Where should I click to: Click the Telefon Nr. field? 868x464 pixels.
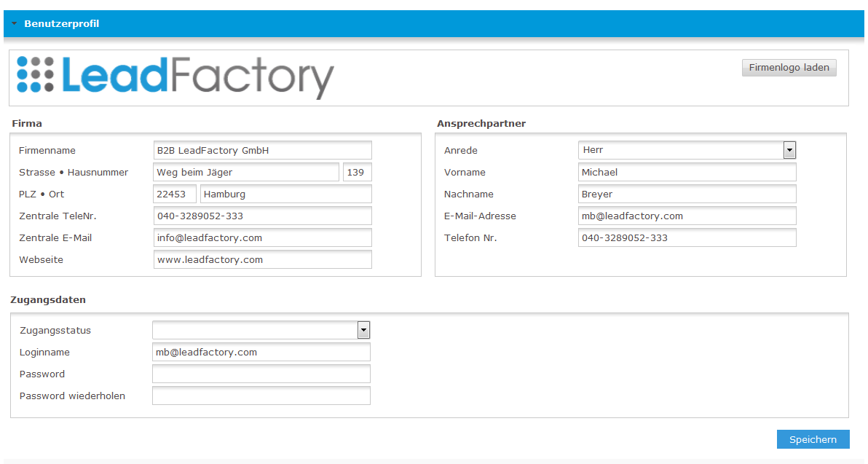687,237
